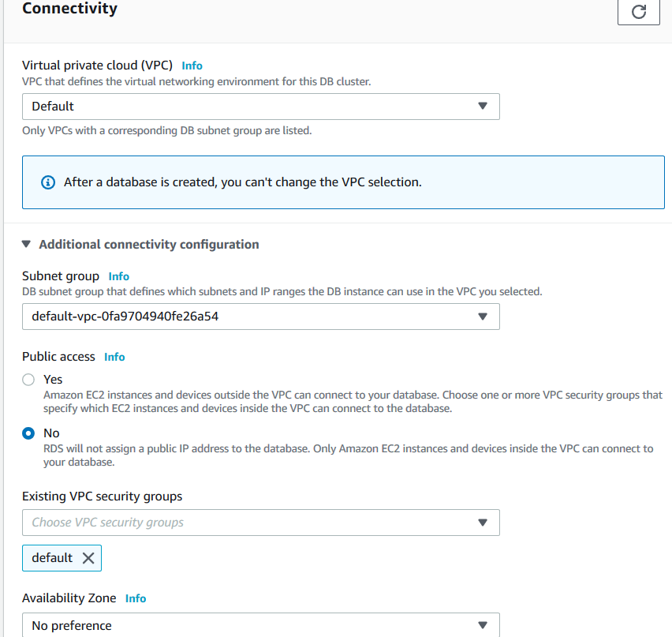This screenshot has height=637, width=672.
Task: Open the Subnet group dropdown
Action: (x=260, y=317)
